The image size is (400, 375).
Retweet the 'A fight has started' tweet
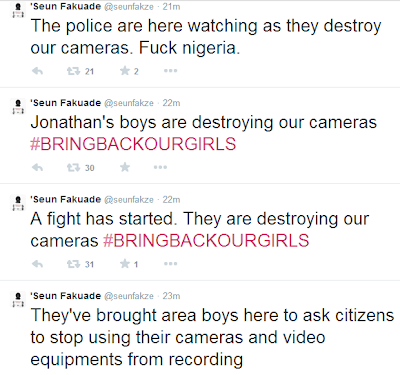tap(73, 264)
